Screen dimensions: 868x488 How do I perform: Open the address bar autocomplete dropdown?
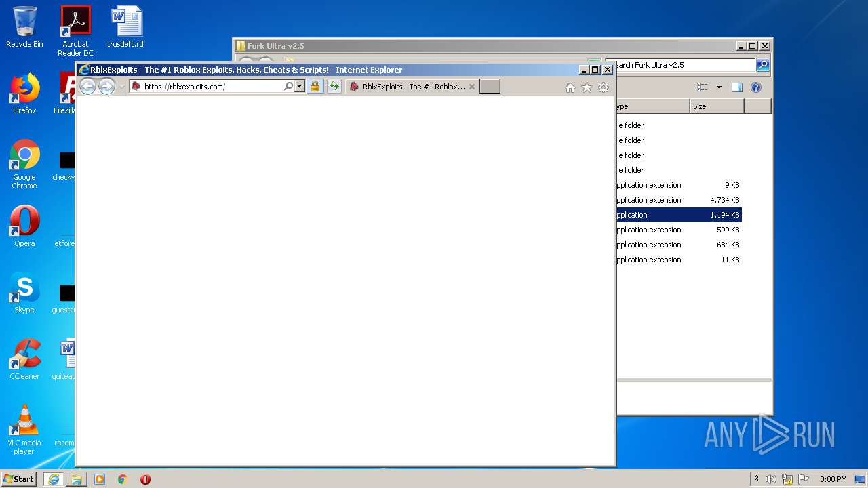[299, 87]
